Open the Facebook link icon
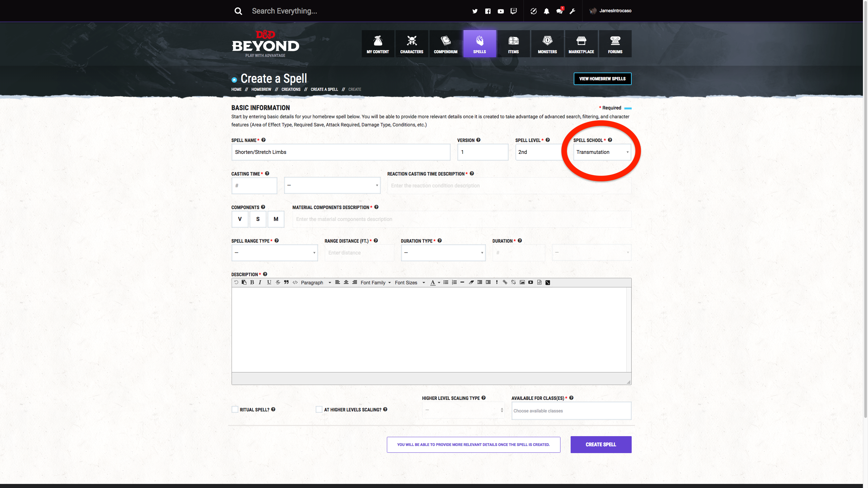 point(488,11)
